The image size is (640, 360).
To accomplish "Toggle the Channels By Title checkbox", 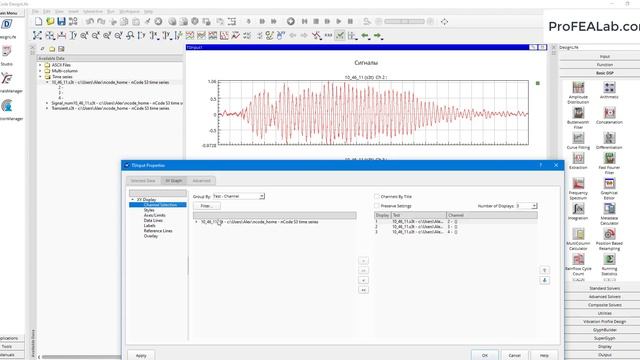I will point(377,196).
